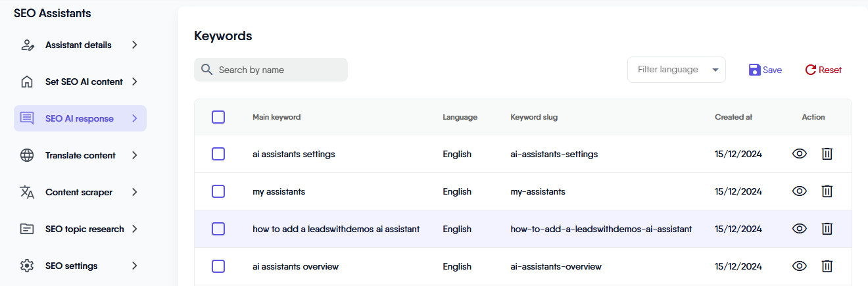Select SEO AI response in sidebar
This screenshot has width=868, height=286.
click(80, 119)
